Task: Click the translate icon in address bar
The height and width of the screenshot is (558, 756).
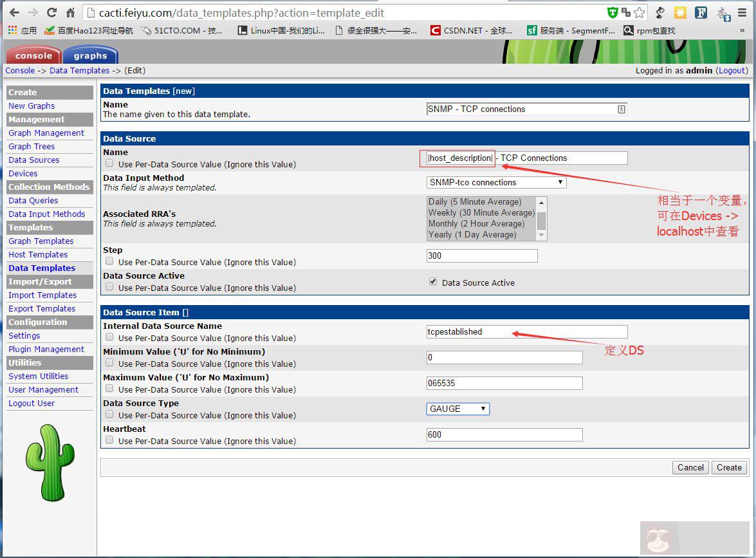Action: 625,12
